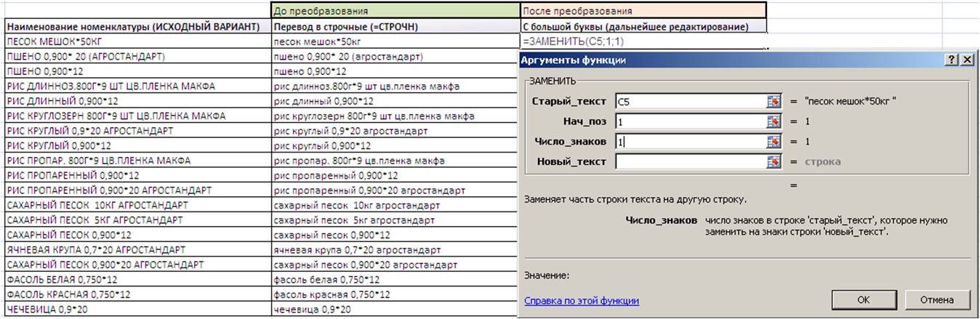Select the После преобразования header cell

(643, 12)
